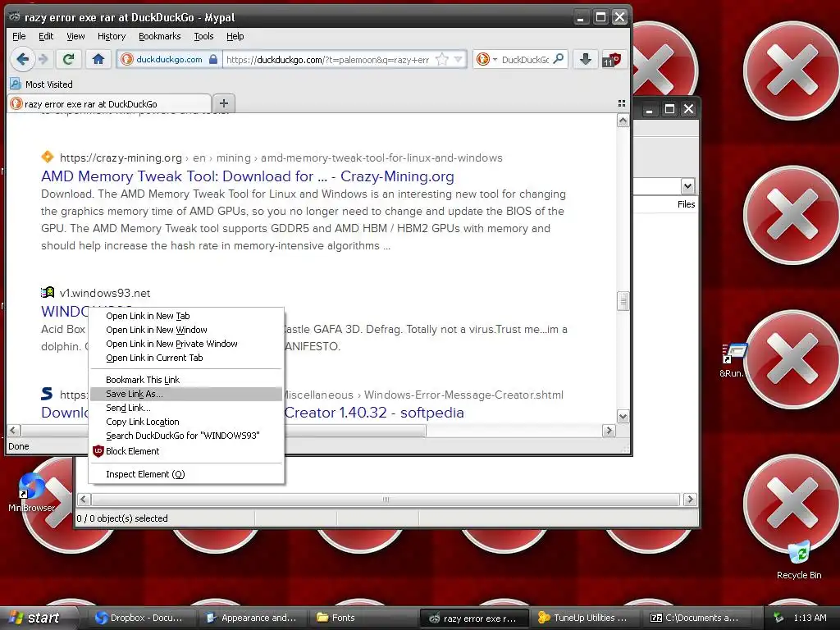Open the Downloads arrow button

(586, 59)
